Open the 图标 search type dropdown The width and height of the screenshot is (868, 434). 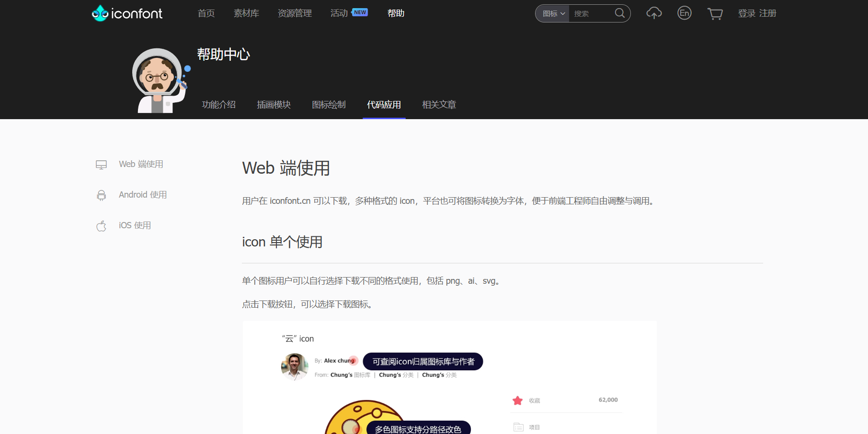pyautogui.click(x=553, y=13)
